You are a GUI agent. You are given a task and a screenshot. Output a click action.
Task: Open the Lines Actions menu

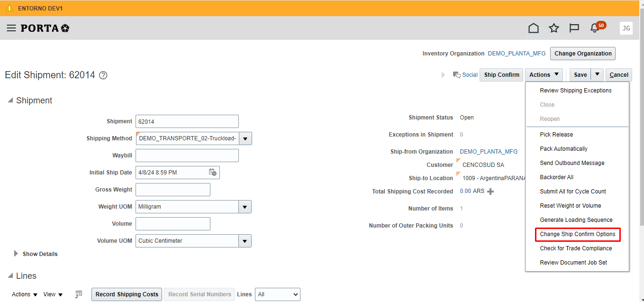[25, 294]
